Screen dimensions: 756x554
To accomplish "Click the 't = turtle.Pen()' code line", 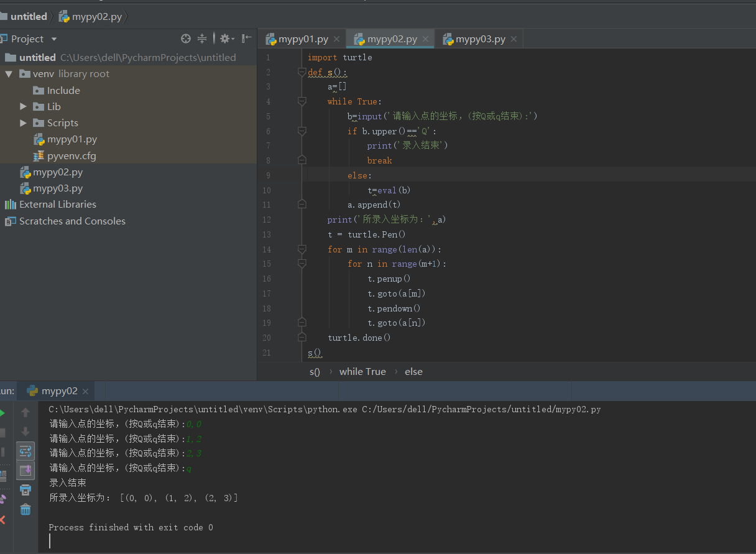I will (366, 234).
